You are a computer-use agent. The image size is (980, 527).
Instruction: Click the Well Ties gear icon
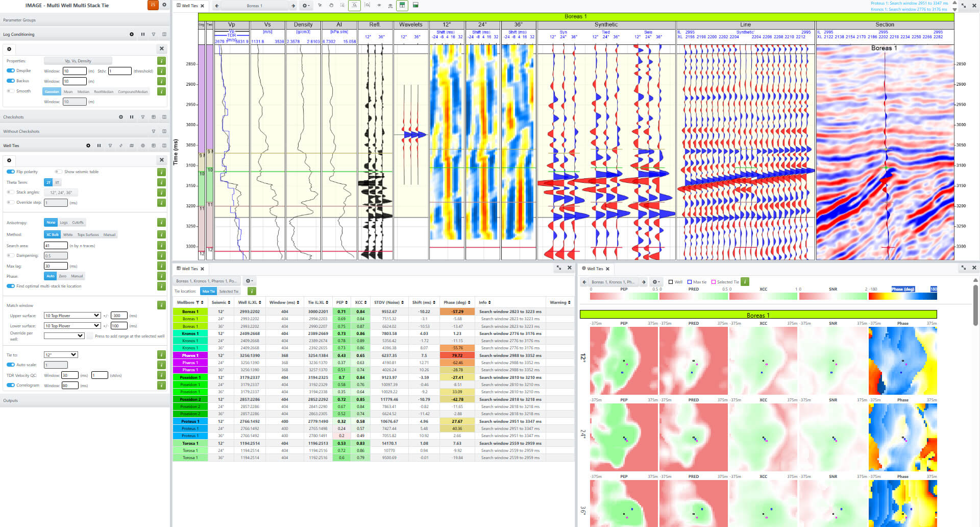88,146
